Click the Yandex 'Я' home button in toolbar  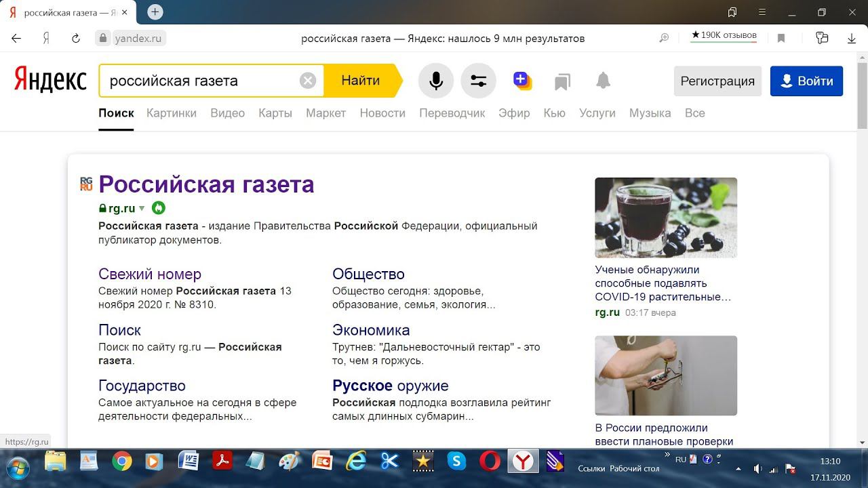(46, 39)
